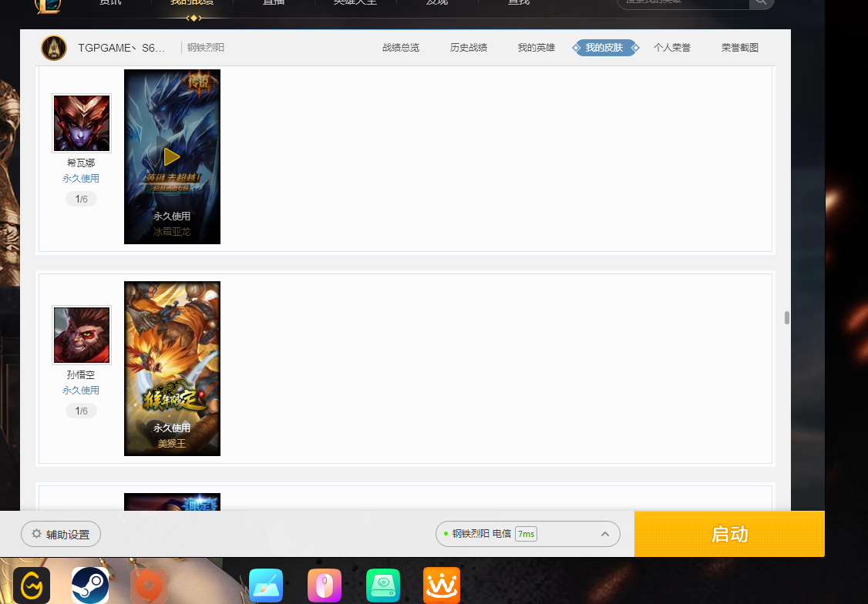
Task: Click the 美猴王 skin name label
Action: point(172,443)
